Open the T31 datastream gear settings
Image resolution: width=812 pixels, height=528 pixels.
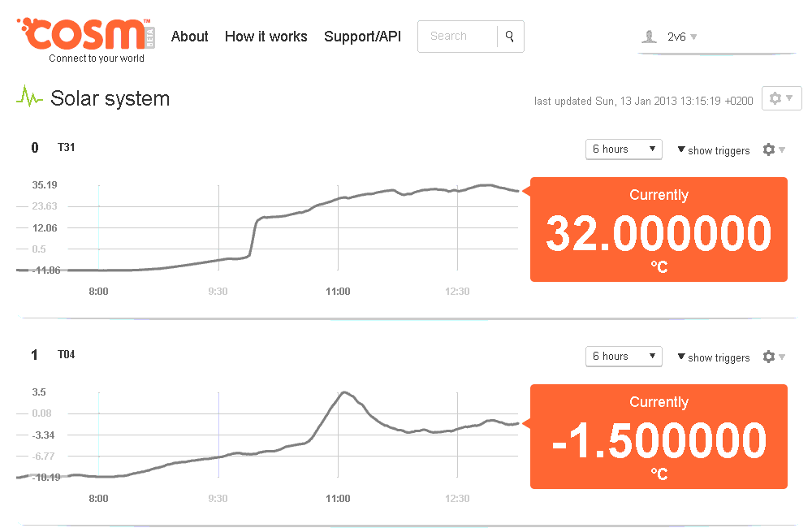point(774,149)
